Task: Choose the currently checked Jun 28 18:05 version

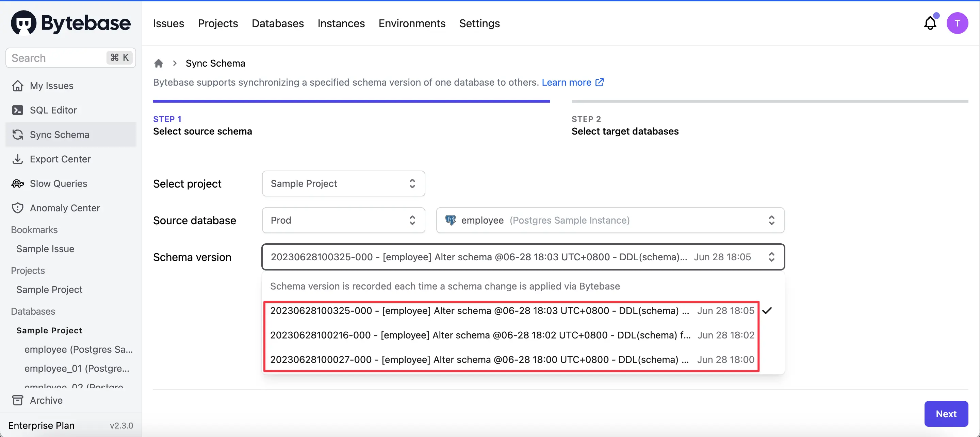Action: (479, 311)
